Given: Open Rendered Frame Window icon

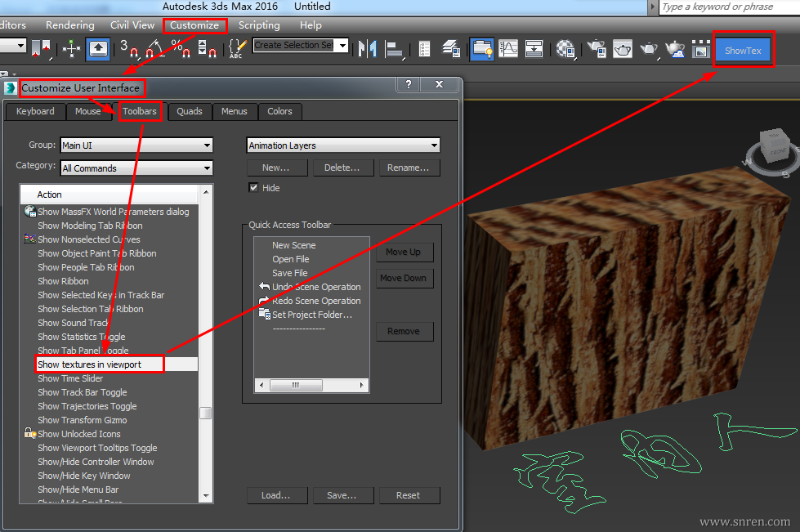Looking at the screenshot, I should click(x=623, y=49).
